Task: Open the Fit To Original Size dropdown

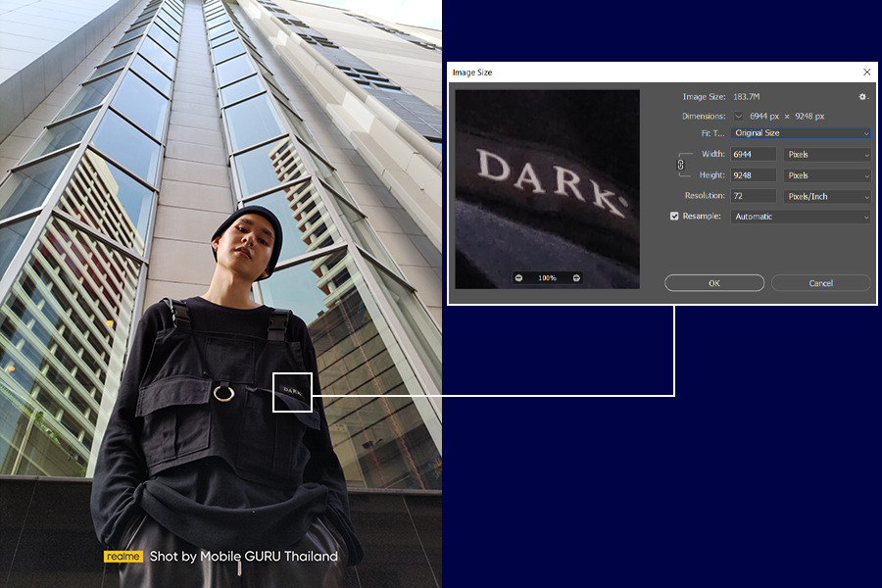Action: (x=800, y=133)
